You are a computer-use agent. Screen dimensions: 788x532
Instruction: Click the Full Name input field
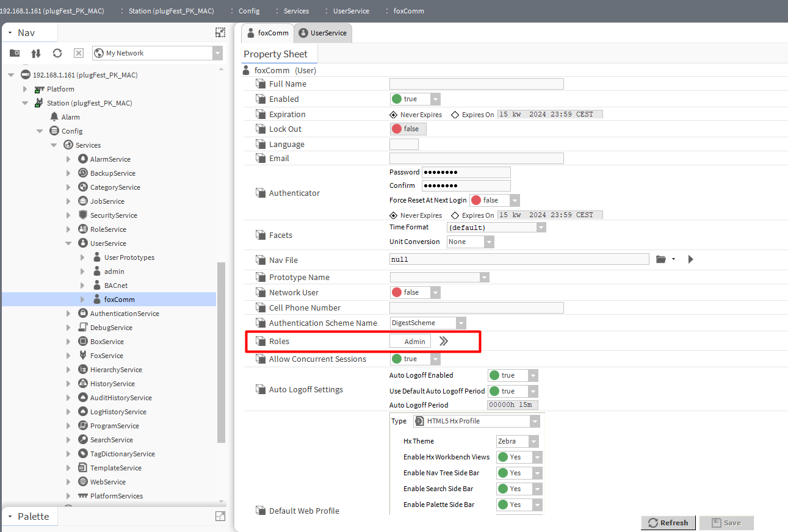pyautogui.click(x=476, y=84)
